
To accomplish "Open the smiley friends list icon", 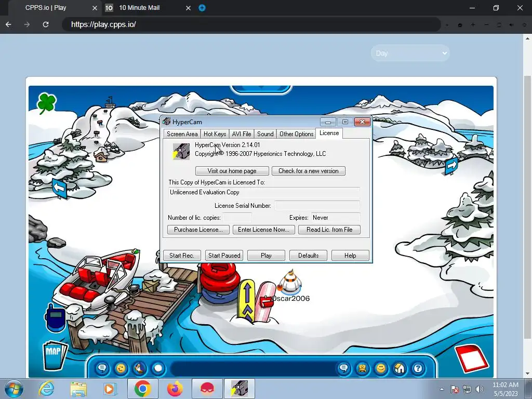I will pos(381,368).
